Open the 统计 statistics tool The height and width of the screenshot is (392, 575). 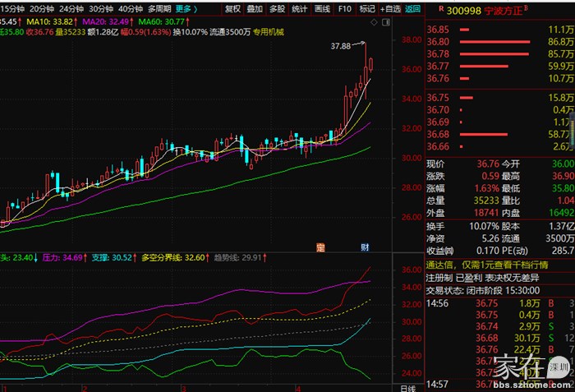pos(300,9)
